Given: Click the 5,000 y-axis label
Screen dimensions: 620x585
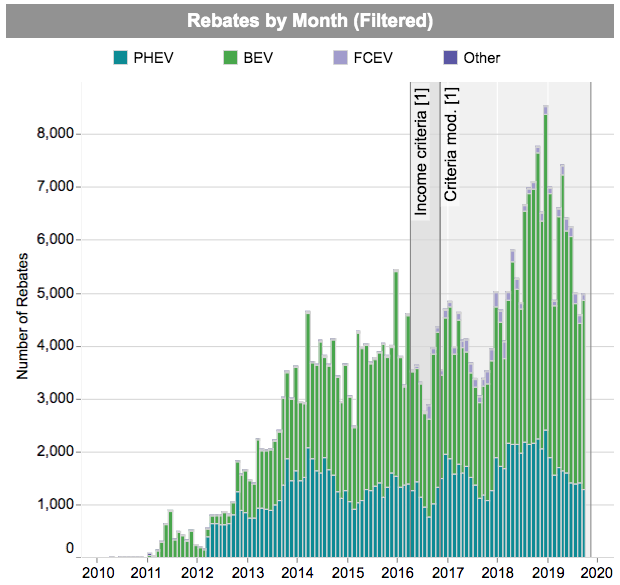Looking at the screenshot, I should 55,293.
